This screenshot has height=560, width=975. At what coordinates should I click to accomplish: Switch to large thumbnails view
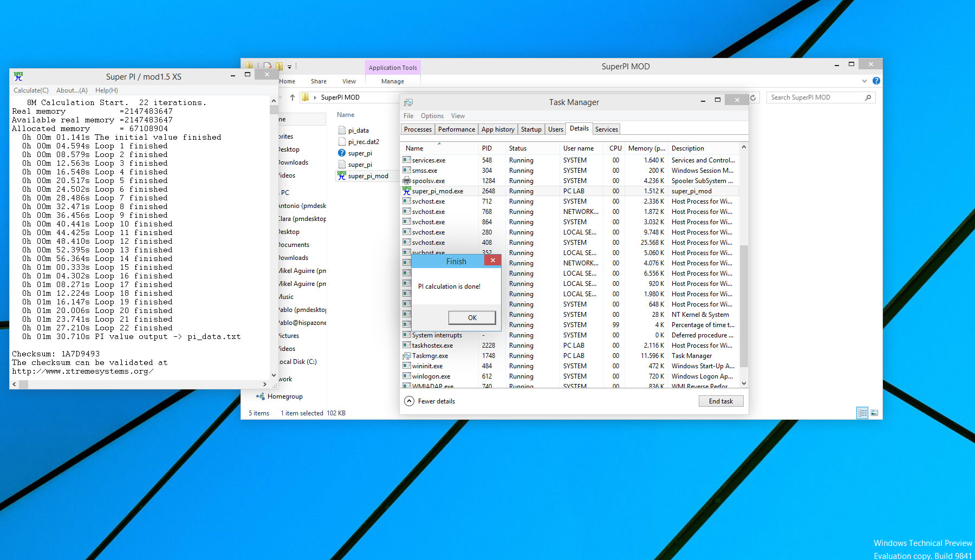[x=874, y=413]
